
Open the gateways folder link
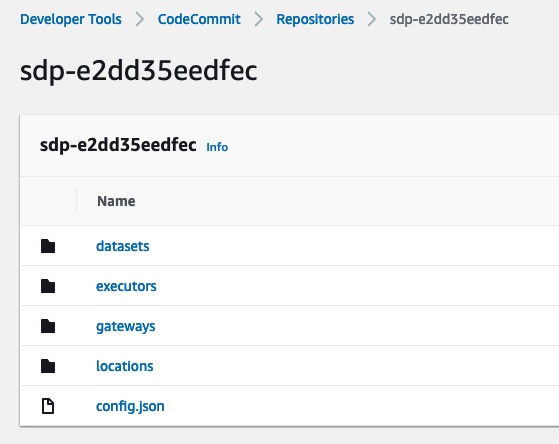pyautogui.click(x=125, y=326)
